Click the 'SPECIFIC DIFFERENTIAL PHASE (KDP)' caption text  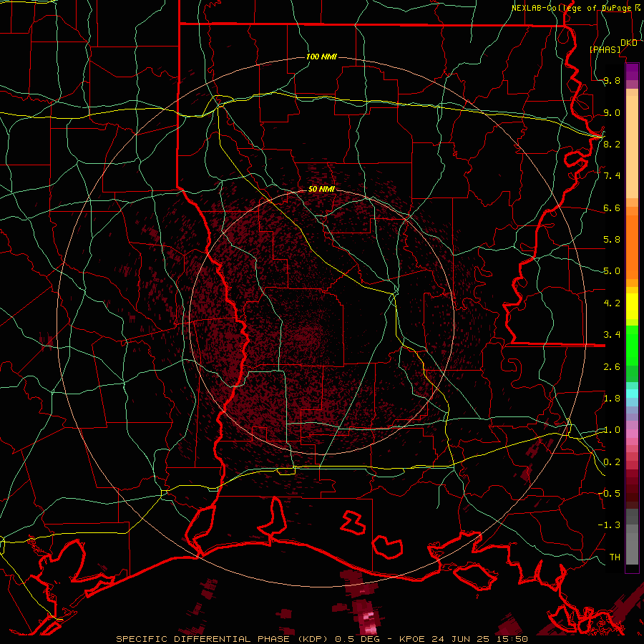click(x=224, y=639)
